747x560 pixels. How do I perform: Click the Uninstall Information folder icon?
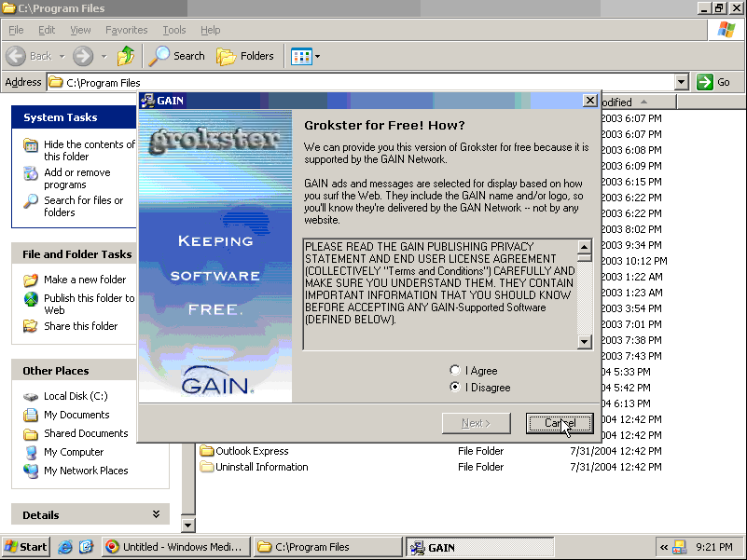pos(207,466)
